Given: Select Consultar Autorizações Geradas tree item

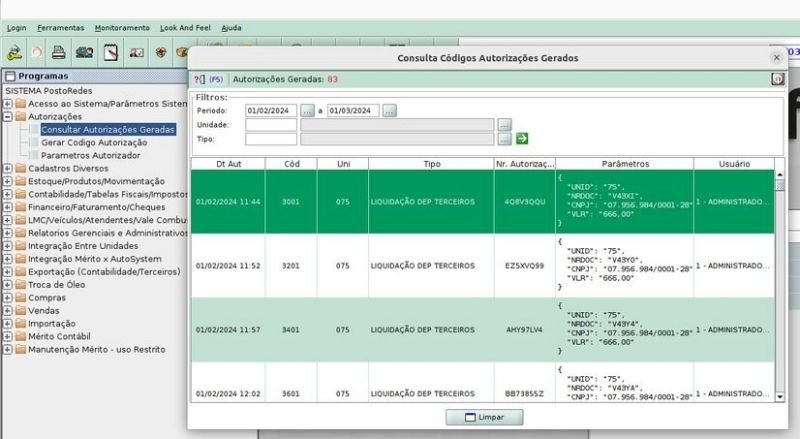Looking at the screenshot, I should coord(108,130).
